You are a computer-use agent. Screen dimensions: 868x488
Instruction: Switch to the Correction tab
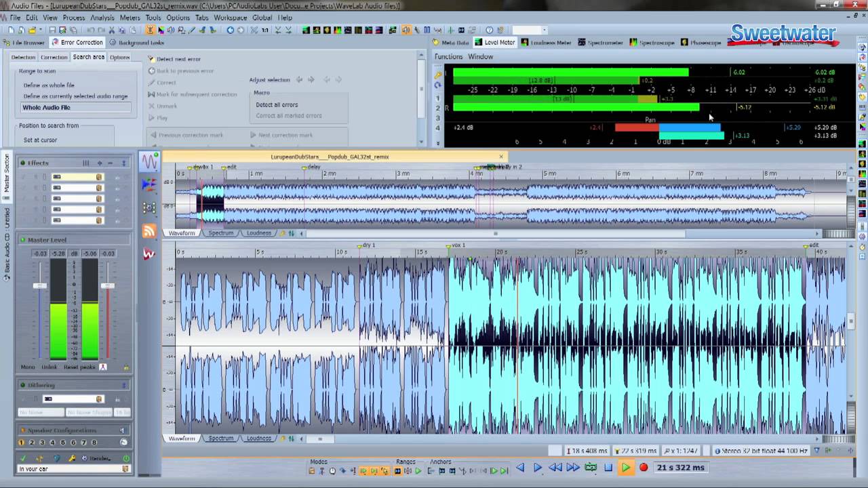[x=54, y=57]
